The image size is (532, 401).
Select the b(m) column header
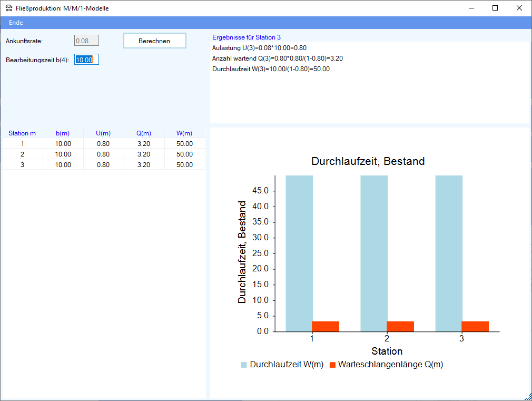click(63, 133)
